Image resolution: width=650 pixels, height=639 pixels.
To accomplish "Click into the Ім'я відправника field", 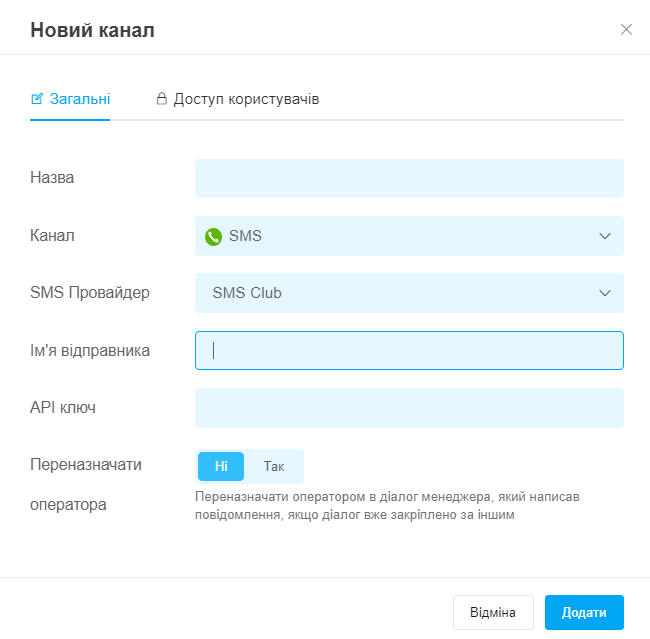I will tap(409, 350).
